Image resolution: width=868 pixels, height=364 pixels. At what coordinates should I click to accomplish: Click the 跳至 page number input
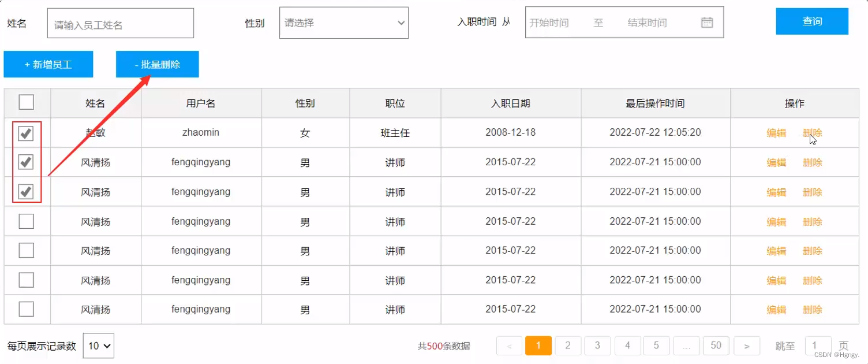(818, 346)
